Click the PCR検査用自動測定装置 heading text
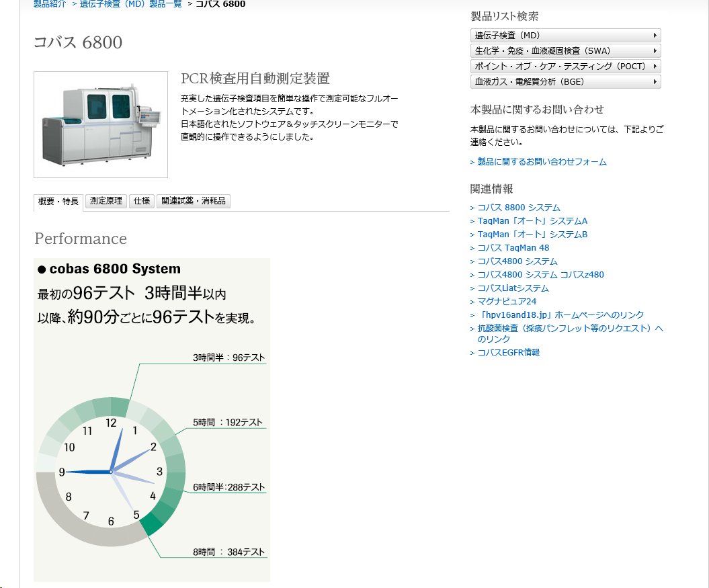Image resolution: width=709 pixels, height=588 pixels. point(255,78)
